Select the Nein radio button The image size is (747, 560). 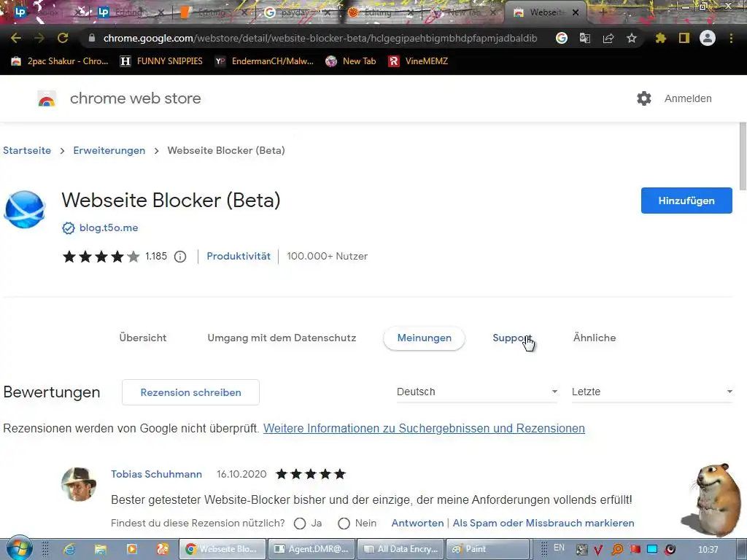pyautogui.click(x=344, y=524)
